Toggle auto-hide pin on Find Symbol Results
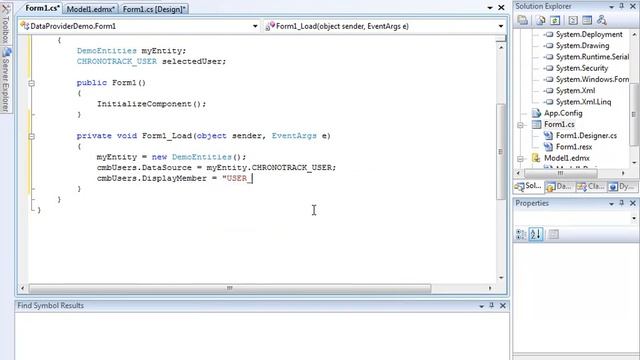This screenshot has height=360, width=640. tap(492, 305)
